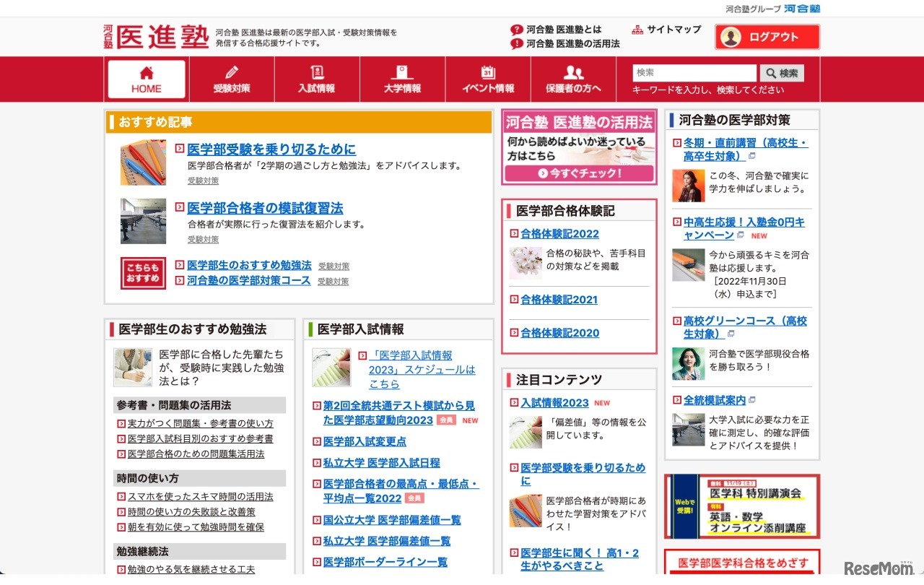Click the こちらもおすすめ red badge
This screenshot has width=924, height=585.
click(x=143, y=273)
